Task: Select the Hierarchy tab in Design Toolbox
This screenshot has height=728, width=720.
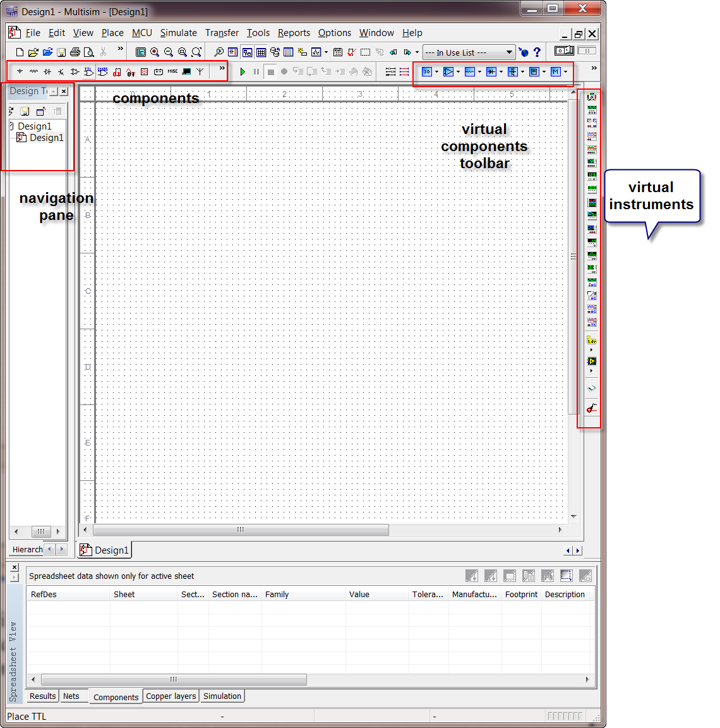Action: [x=27, y=549]
